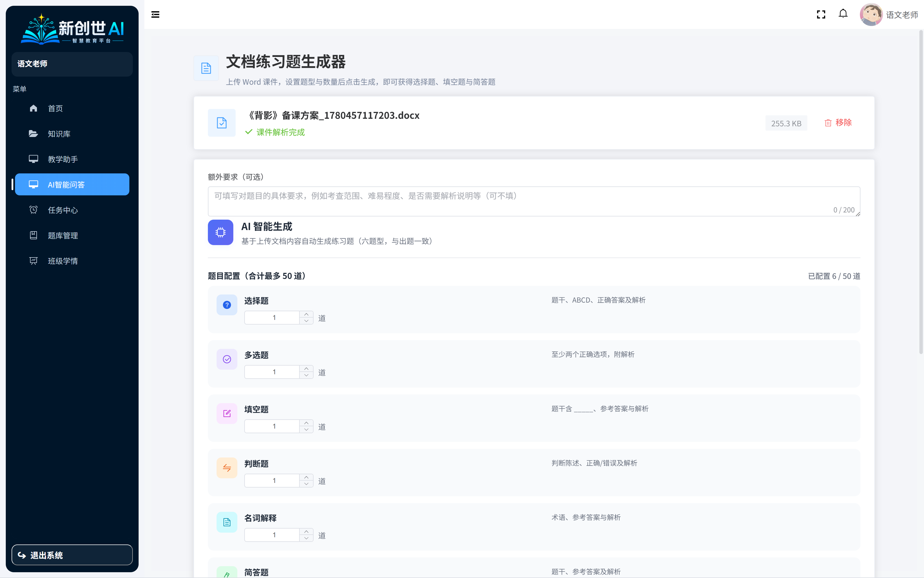Image resolution: width=924 pixels, height=578 pixels.
Task: Click the book icon beside 题库管理
Action: pyautogui.click(x=33, y=235)
